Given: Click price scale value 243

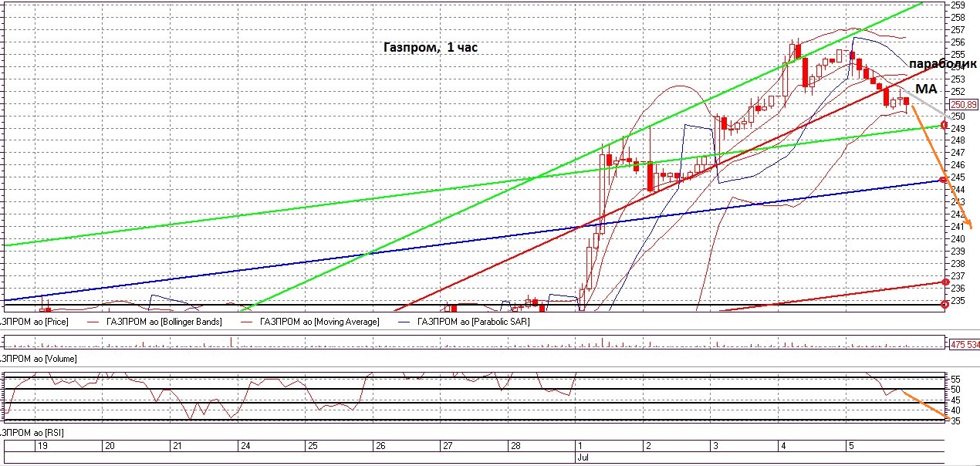Looking at the screenshot, I should pyautogui.click(x=959, y=202).
